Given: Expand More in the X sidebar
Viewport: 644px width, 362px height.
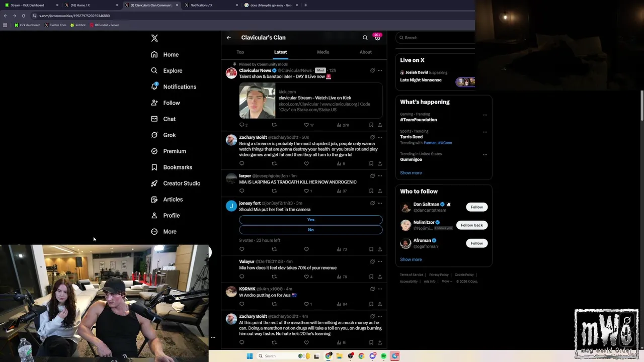Looking at the screenshot, I should 164,231.
